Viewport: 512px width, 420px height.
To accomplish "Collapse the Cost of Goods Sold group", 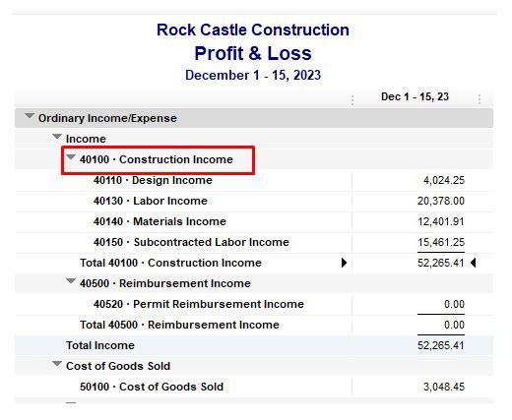I will [x=57, y=364].
